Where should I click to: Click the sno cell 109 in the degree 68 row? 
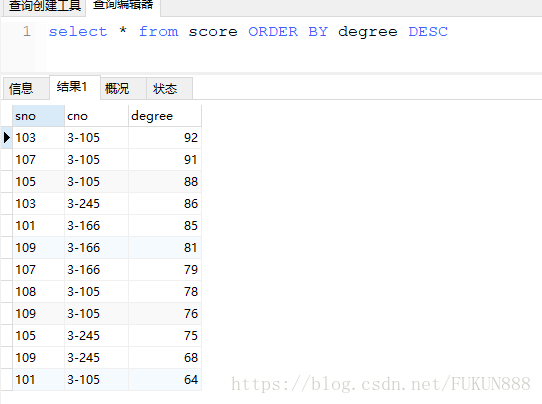[38, 358]
